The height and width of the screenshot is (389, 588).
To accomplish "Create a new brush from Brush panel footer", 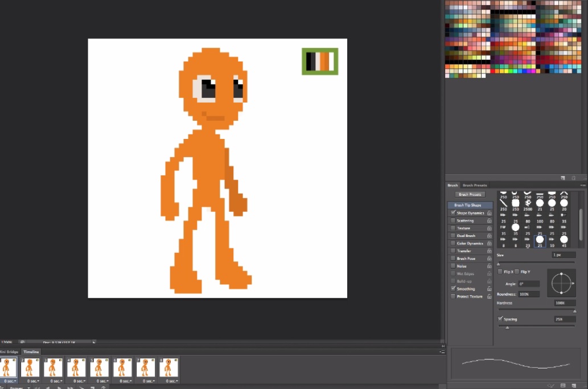I will click(574, 385).
